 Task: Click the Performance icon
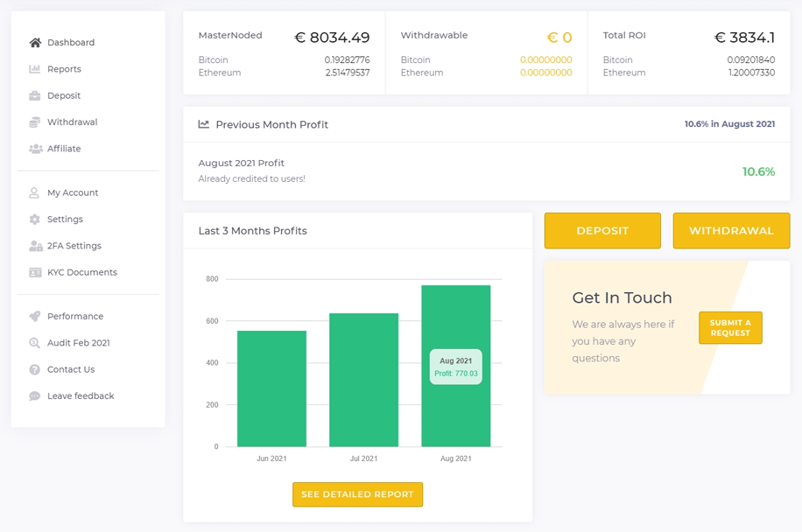tap(32, 316)
